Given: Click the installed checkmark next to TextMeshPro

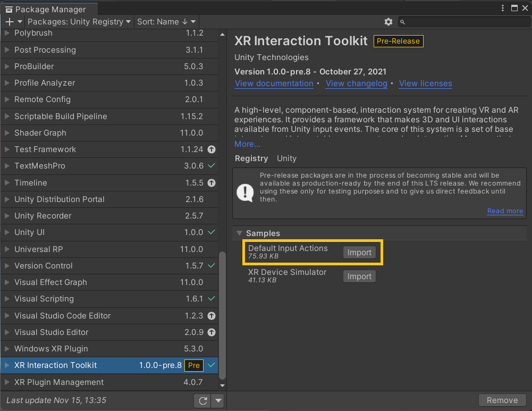Looking at the screenshot, I should click(x=212, y=165).
